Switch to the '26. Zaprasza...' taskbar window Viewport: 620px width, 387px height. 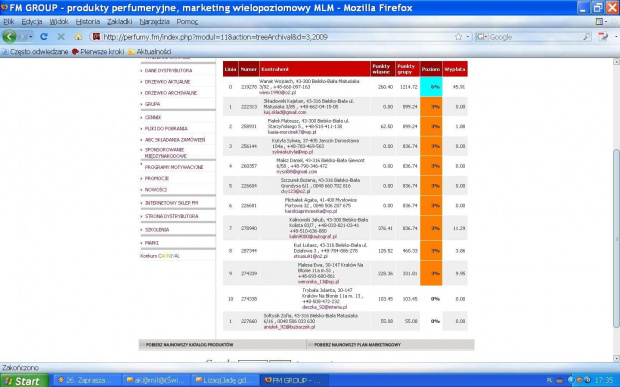87,380
